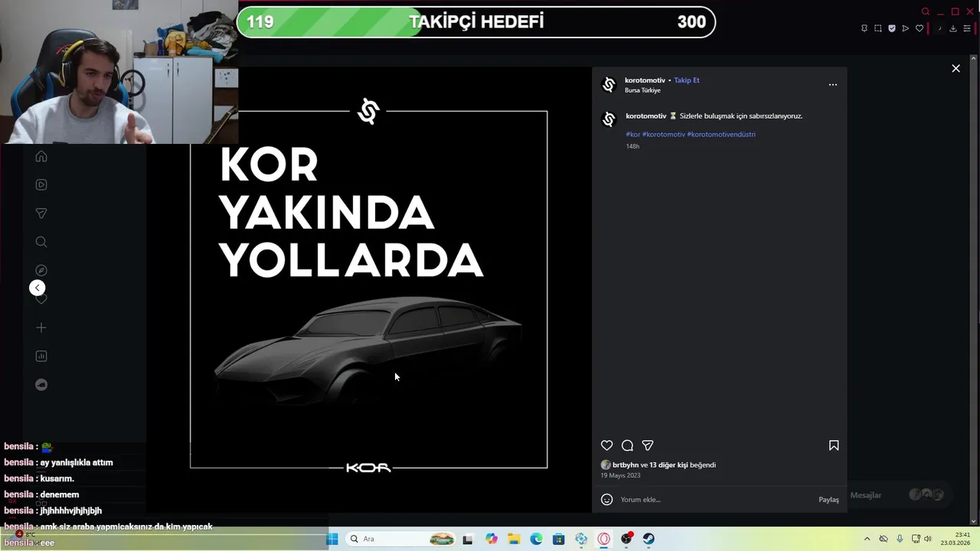Viewport: 980px width, 551px height.
Task: Open Reels from the Instagram sidebar
Action: [41, 184]
